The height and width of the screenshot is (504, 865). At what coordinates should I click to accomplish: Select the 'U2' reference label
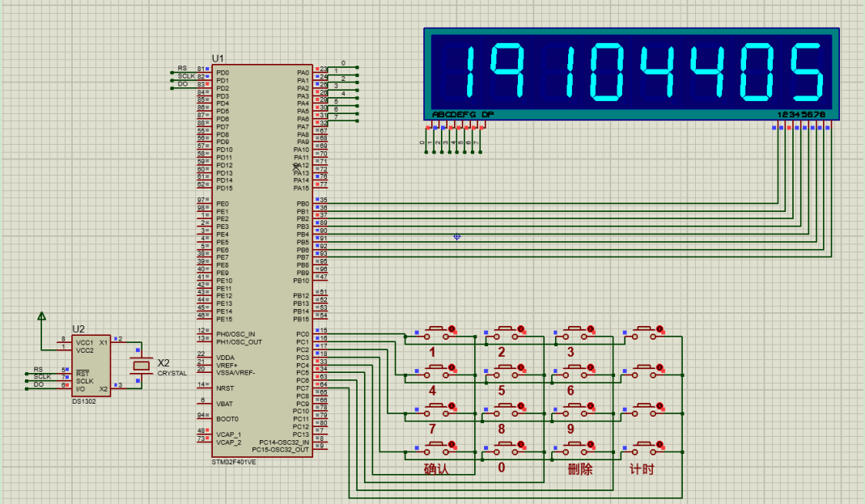pyautogui.click(x=78, y=328)
